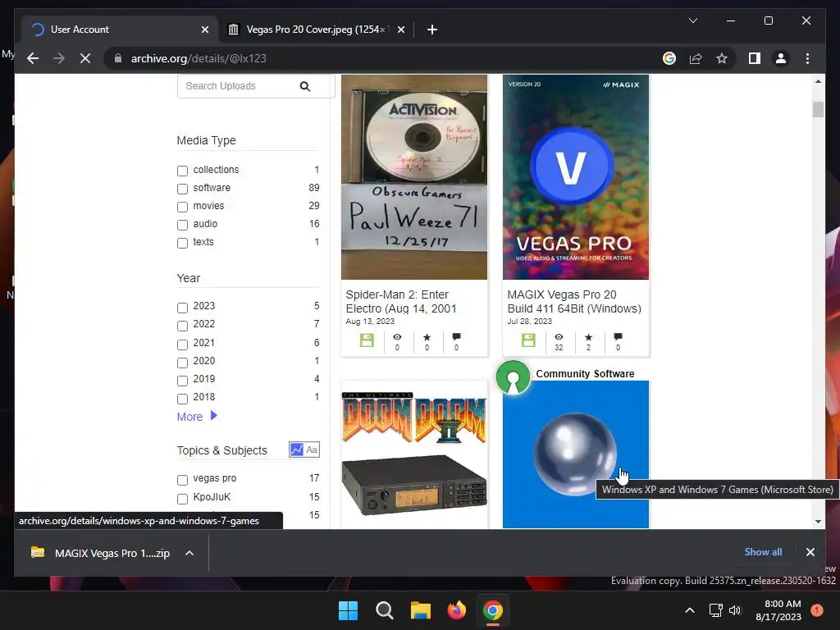This screenshot has width=840, height=630.
Task: Open a new browser tab
Action: tap(431, 30)
